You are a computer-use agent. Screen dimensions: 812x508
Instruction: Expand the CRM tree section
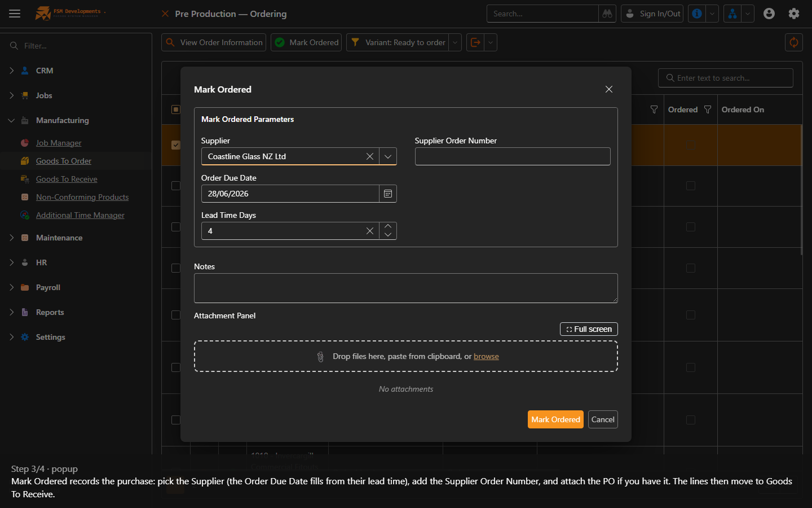pos(11,71)
